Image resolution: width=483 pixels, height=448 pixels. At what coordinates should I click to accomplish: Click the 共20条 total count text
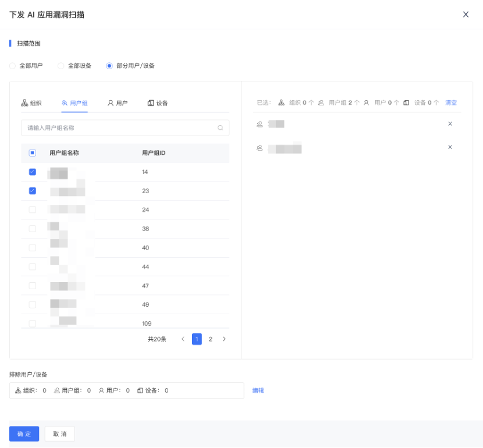pyautogui.click(x=157, y=339)
